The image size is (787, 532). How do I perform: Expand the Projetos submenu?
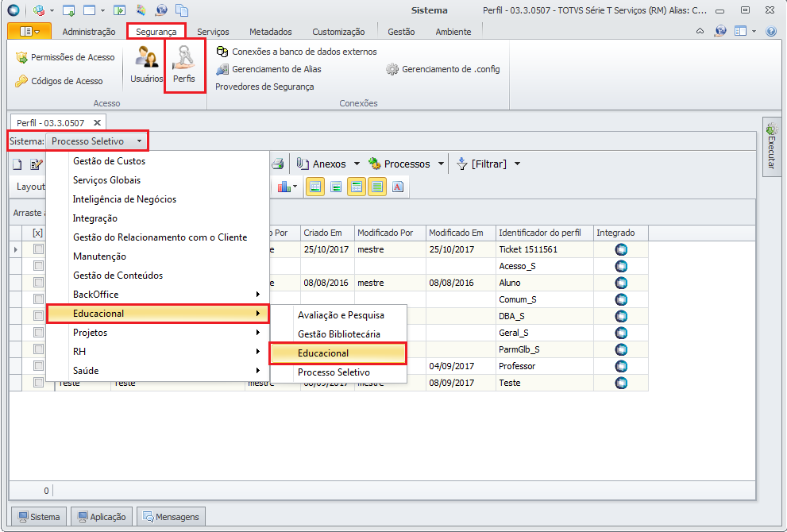[157, 333]
